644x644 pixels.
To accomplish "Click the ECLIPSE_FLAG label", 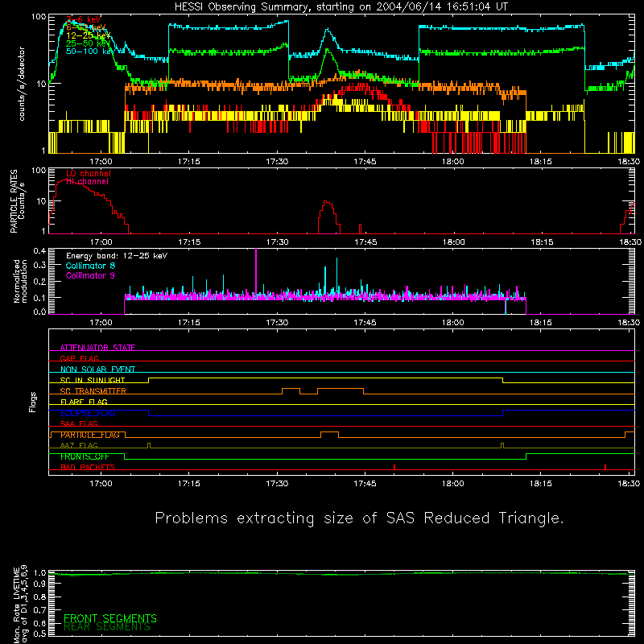I will point(88,413).
